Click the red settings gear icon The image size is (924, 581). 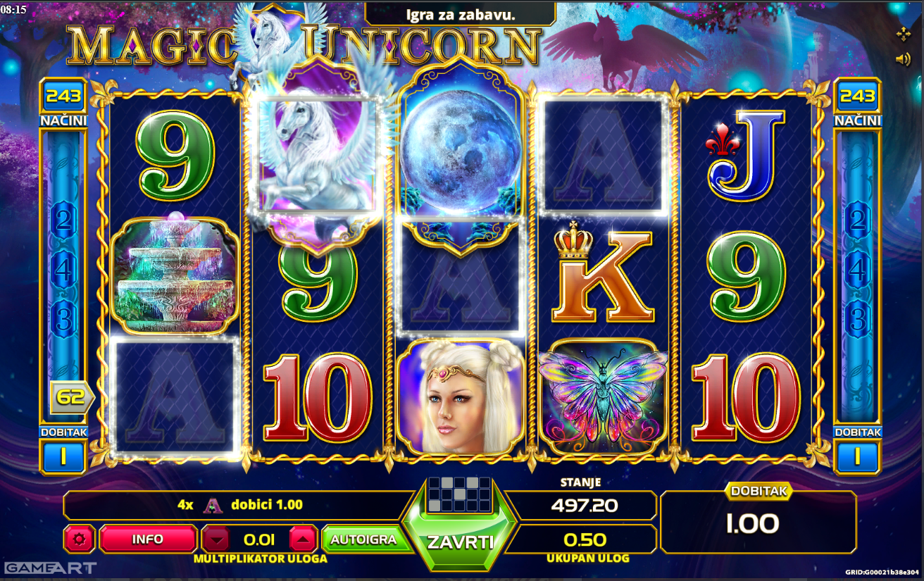79,539
